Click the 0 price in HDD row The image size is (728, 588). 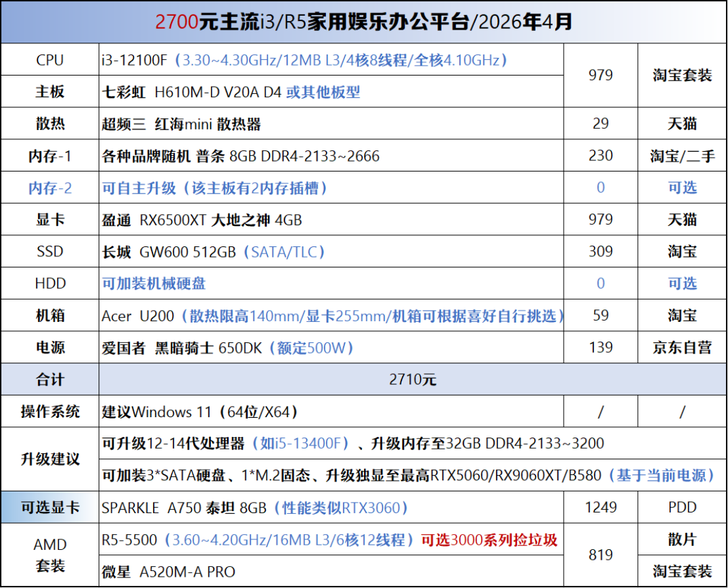coord(601,283)
